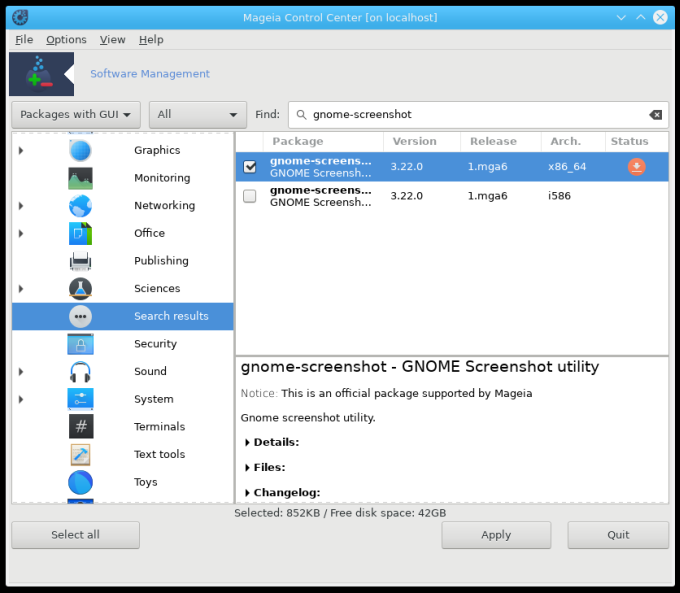Viewport: 680px width, 593px height.
Task: Sort by the Release column header
Action: (x=501, y=141)
